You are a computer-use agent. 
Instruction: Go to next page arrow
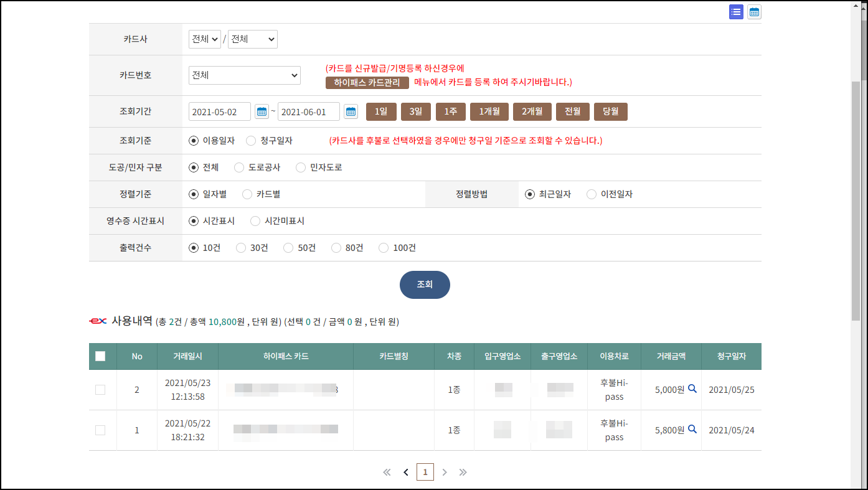pyautogui.click(x=445, y=472)
